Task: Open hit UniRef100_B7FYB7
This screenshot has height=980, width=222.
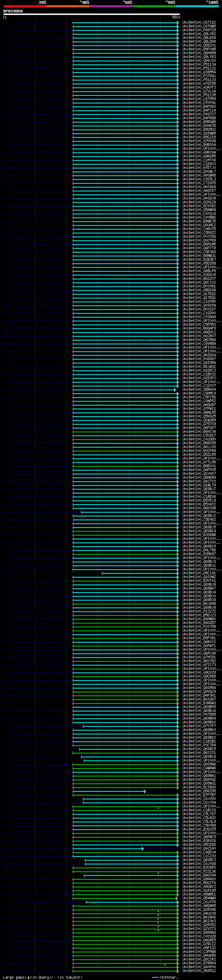Action: (x=199, y=795)
